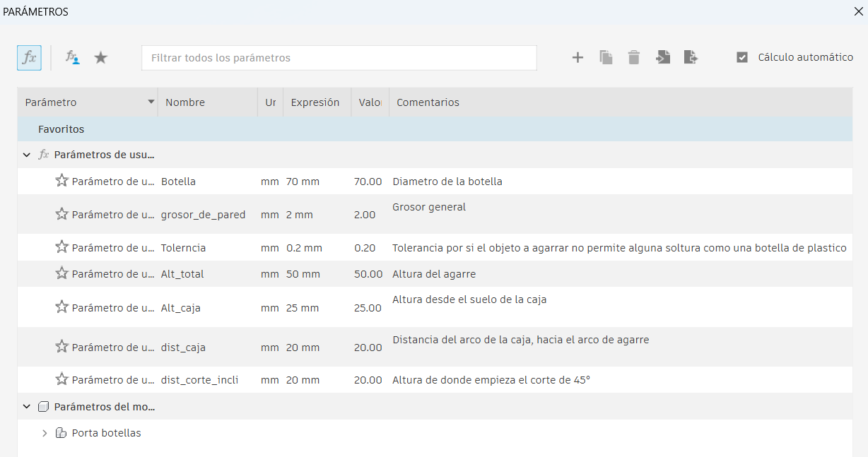Click the grosor_de_pared name cell
This screenshot has width=868, height=457.
(x=204, y=215)
